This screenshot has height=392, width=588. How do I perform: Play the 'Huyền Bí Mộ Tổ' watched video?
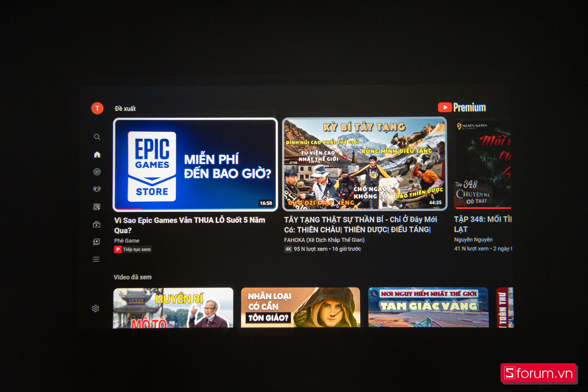(173, 308)
